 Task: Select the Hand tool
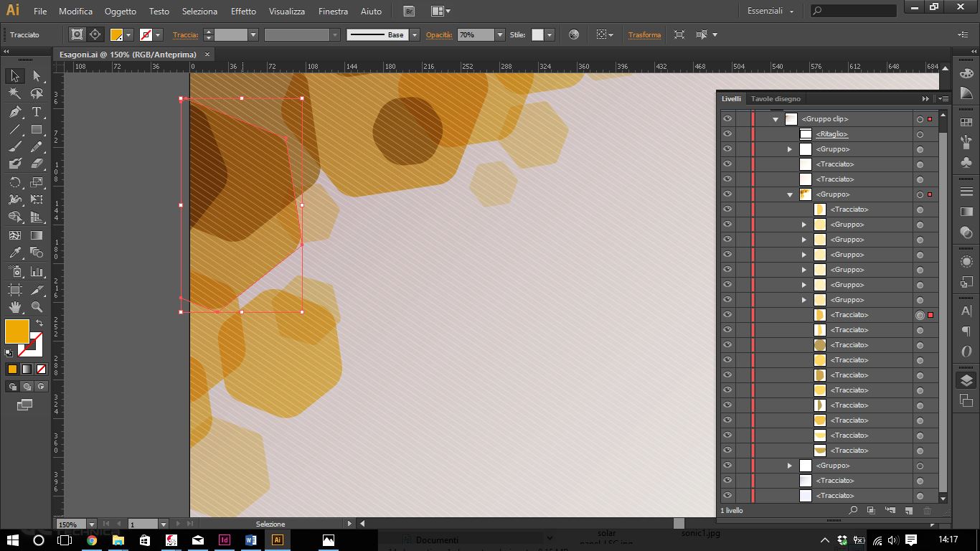(x=14, y=308)
